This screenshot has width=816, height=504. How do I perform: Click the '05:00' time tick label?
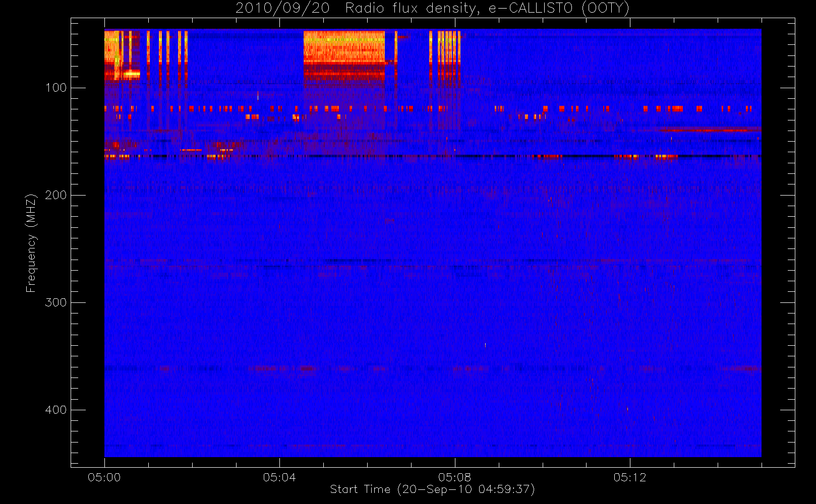104,477
